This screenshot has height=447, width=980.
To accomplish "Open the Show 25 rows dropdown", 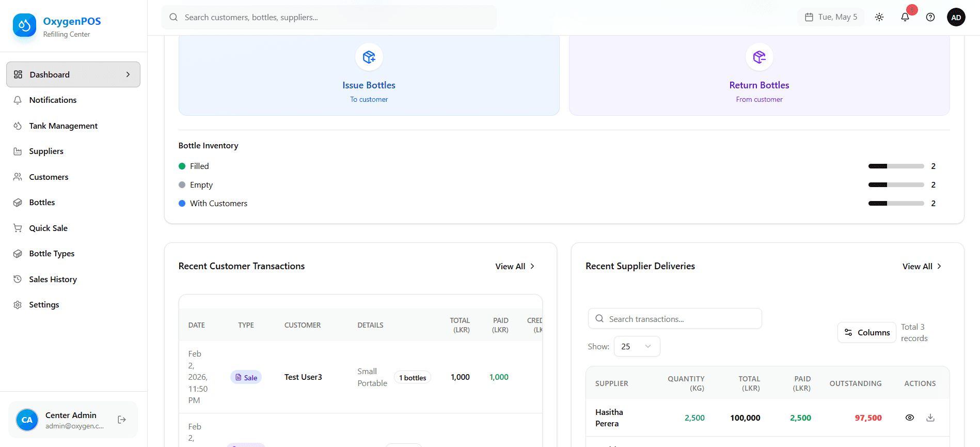I will coord(637,347).
